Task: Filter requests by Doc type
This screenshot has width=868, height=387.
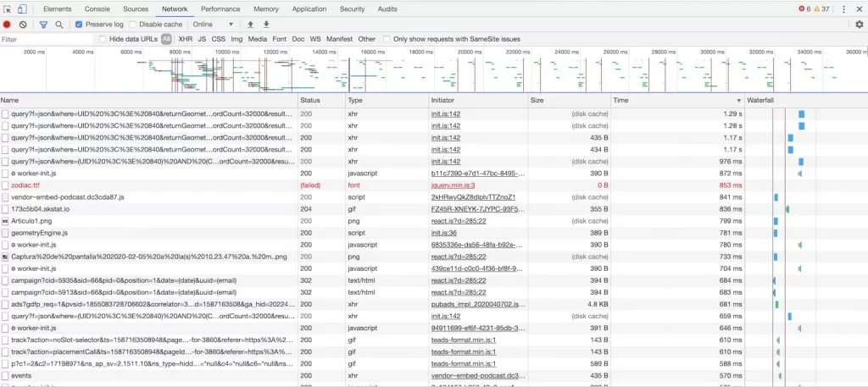Action: (x=298, y=39)
